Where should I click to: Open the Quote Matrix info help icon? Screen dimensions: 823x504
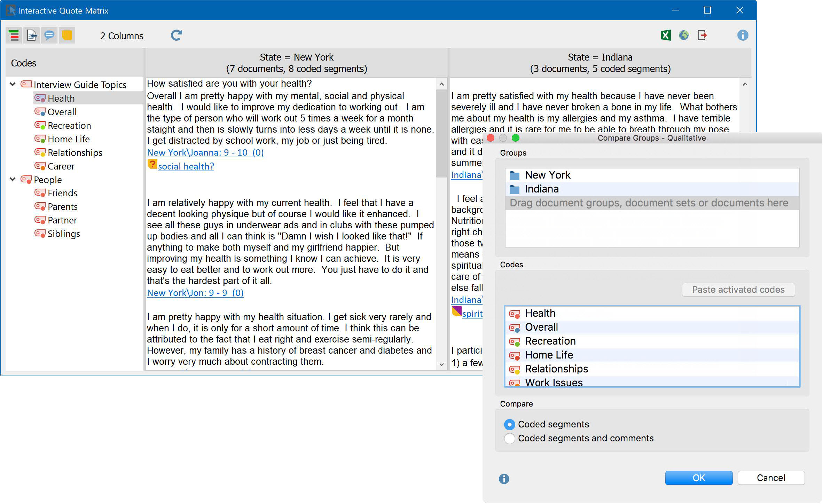743,35
